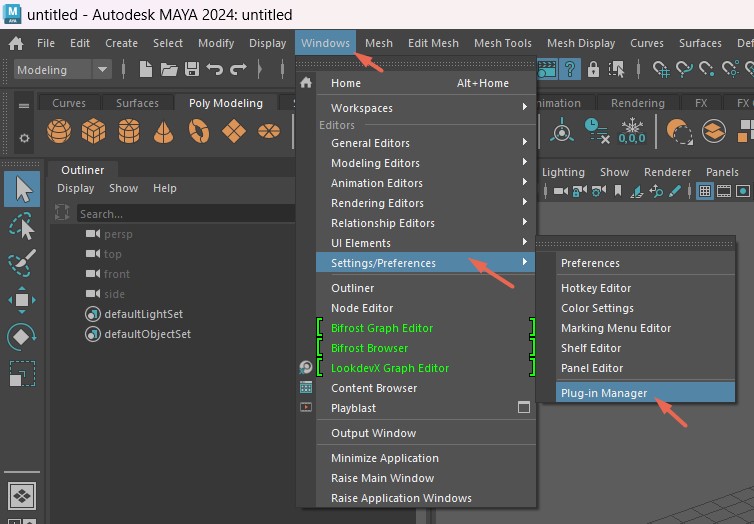Open Content Browser from Windows menu
This screenshot has width=754, height=524.
(426, 388)
